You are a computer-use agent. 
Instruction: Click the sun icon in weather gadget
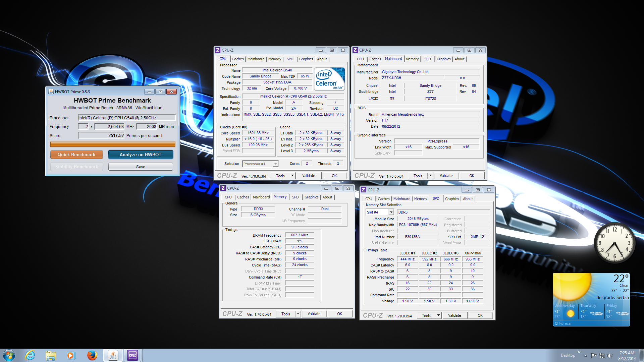coord(572,287)
